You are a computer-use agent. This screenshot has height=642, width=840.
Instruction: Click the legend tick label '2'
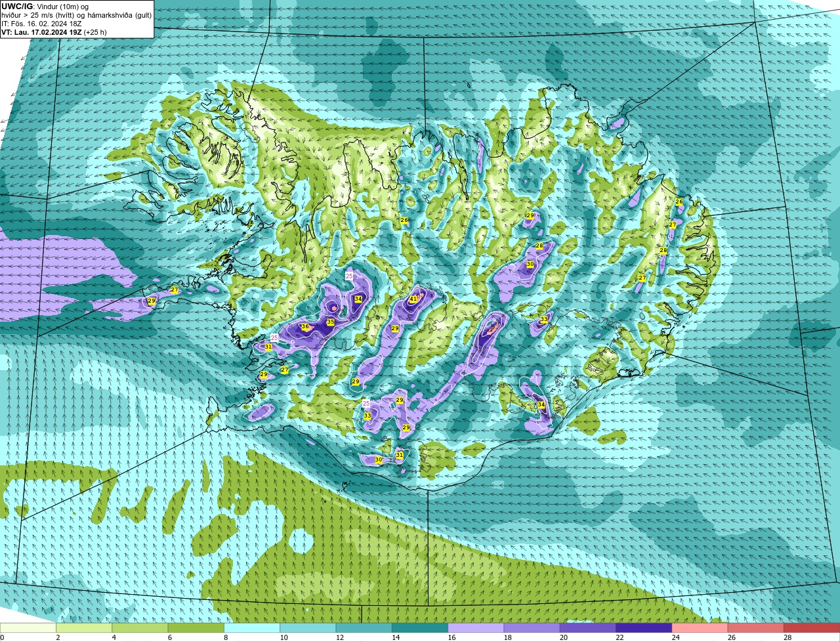click(58, 637)
